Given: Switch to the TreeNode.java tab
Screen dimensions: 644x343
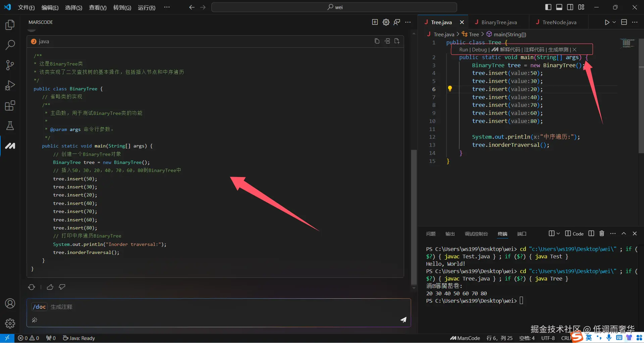Looking at the screenshot, I should click(559, 22).
